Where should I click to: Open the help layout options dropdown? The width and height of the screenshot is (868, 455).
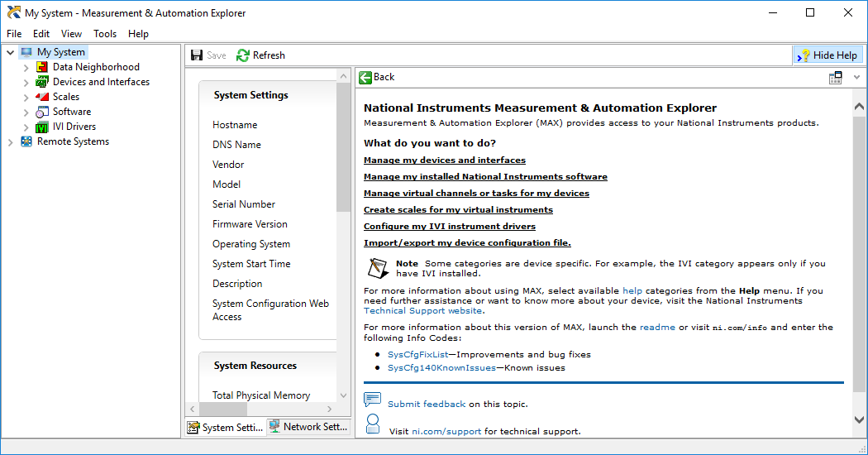pyautogui.click(x=856, y=78)
